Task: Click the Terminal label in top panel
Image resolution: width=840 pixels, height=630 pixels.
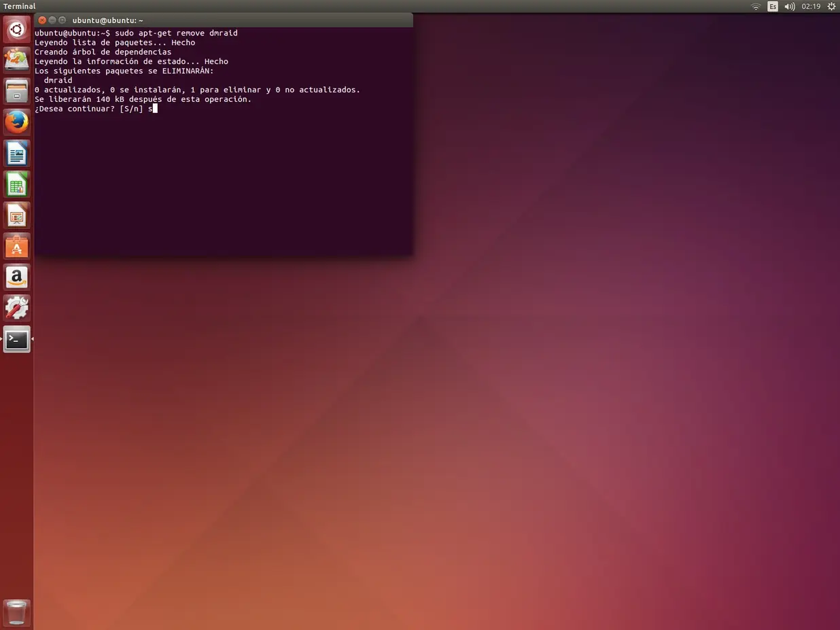Action: coord(19,6)
